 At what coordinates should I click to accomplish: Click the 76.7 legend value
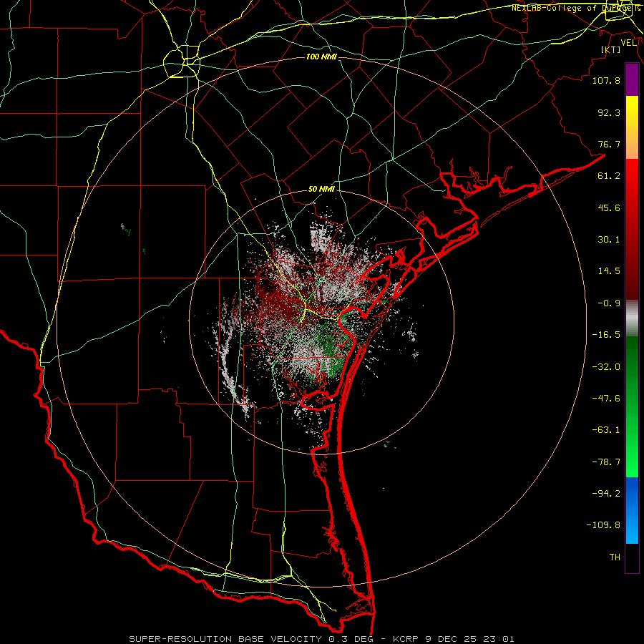(x=609, y=144)
